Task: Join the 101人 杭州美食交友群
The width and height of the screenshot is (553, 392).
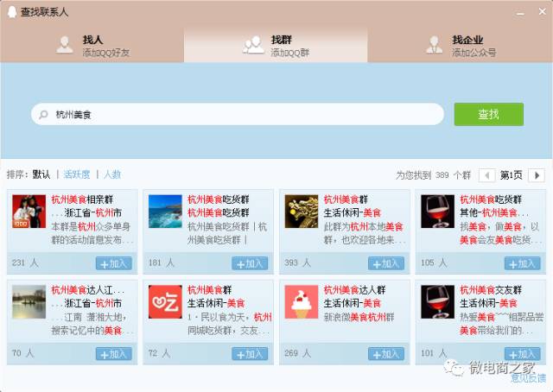Action: pyautogui.click(x=522, y=353)
